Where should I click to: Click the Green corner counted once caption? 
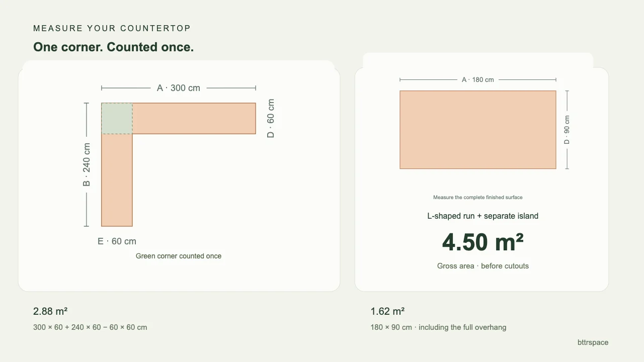point(179,256)
